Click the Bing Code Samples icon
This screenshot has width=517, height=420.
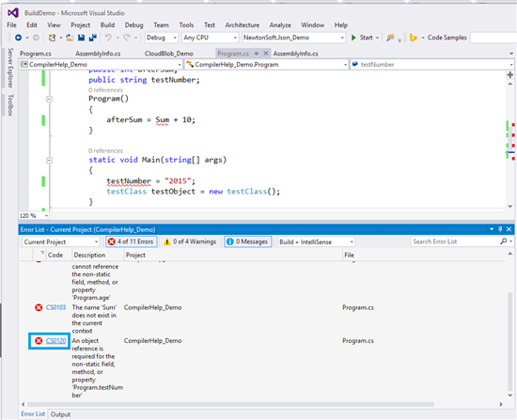coord(413,38)
